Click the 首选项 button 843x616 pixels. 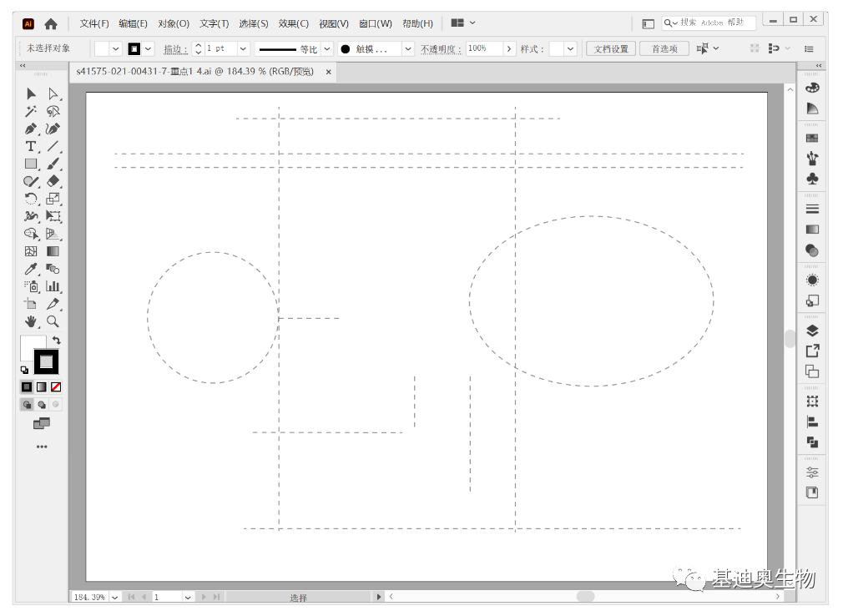point(664,49)
